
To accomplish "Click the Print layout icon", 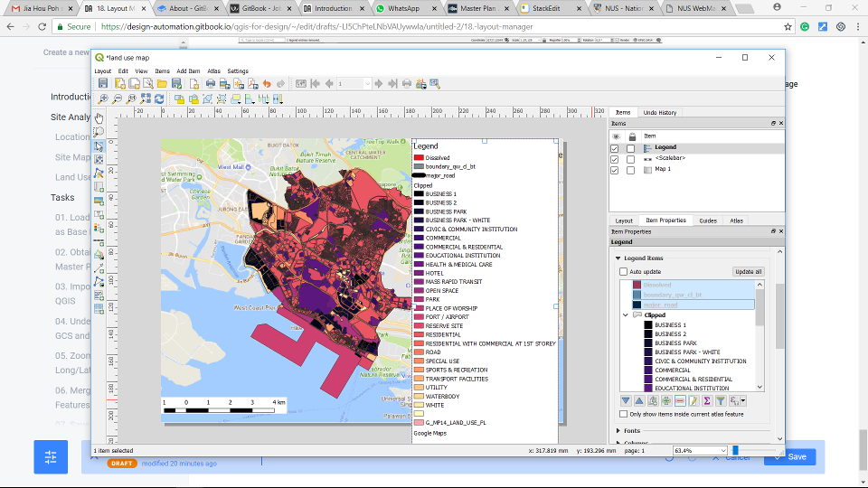I will click(210, 84).
